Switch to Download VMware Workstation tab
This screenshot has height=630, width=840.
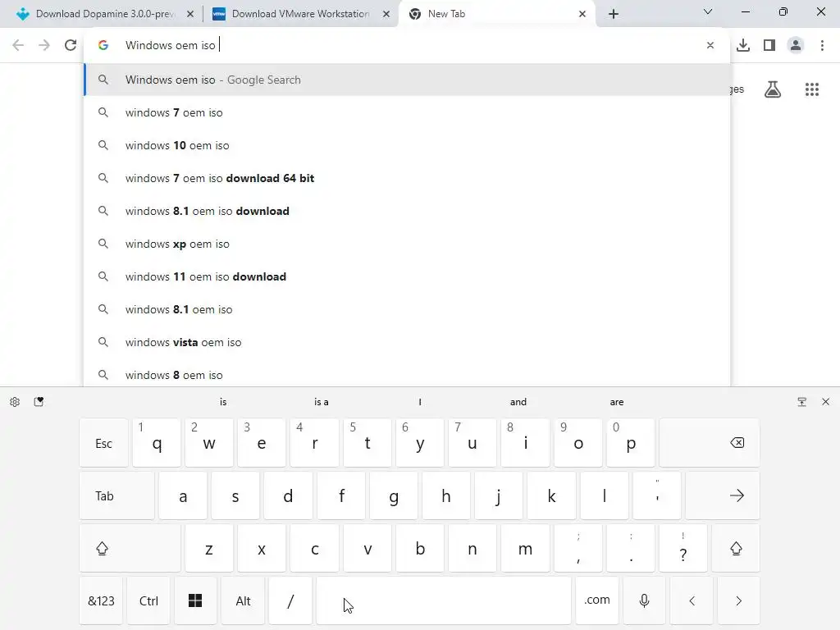300,14
